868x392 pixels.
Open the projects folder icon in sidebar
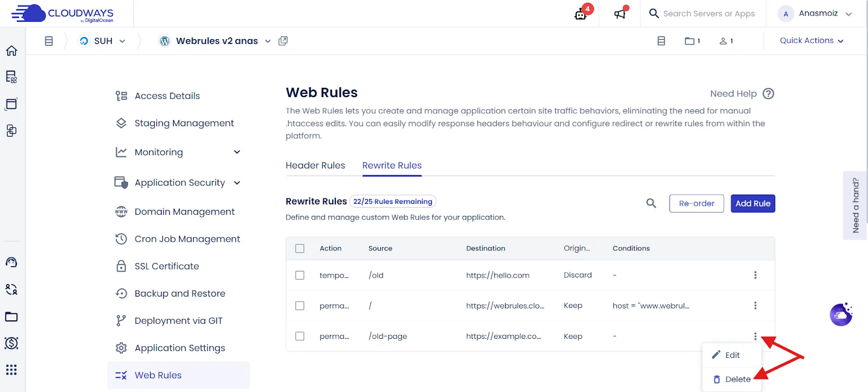click(x=11, y=317)
